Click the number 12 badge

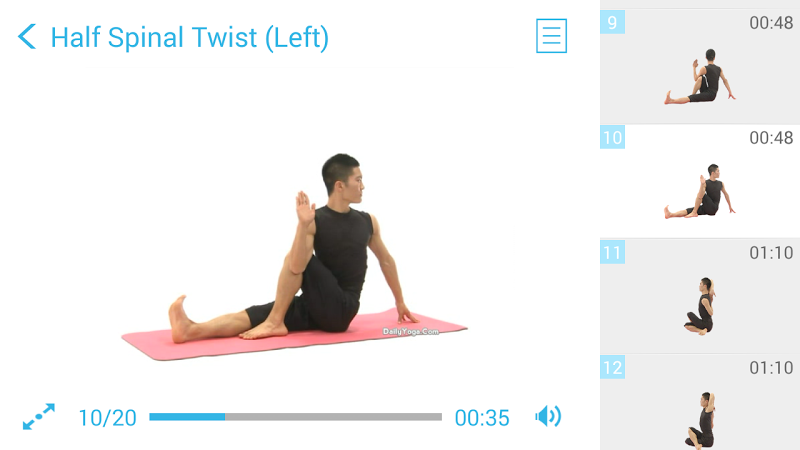[x=612, y=367]
